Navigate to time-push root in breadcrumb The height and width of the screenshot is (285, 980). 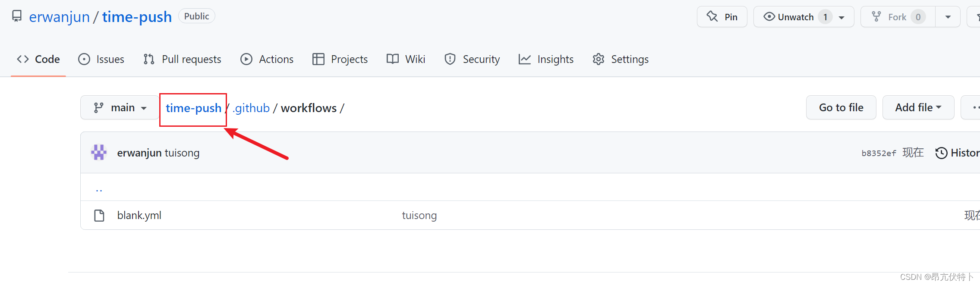pos(193,108)
